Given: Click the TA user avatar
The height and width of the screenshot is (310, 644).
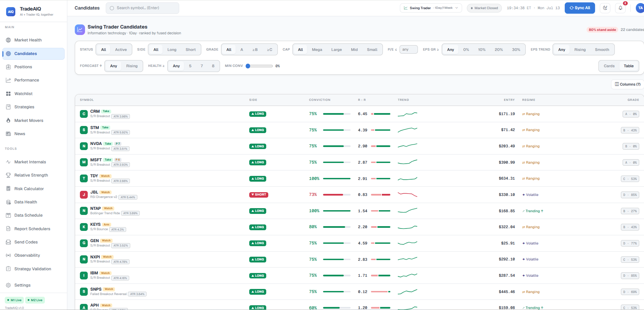Looking at the screenshot, I should (x=640, y=8).
